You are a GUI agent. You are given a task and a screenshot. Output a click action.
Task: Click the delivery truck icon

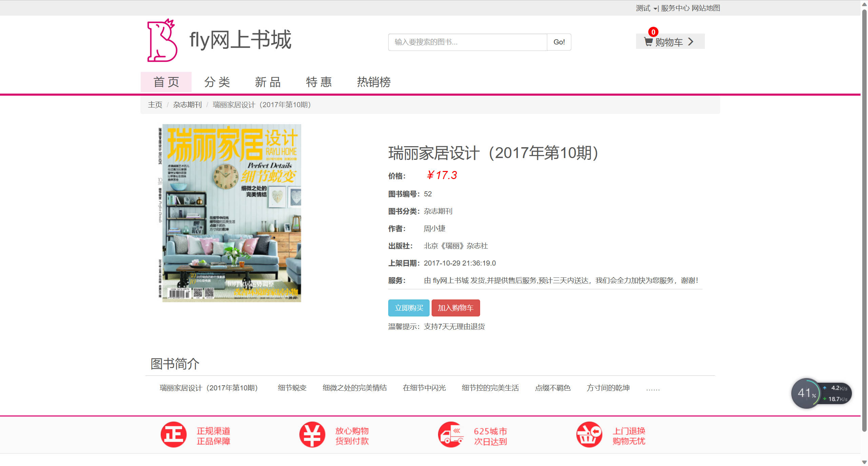click(x=451, y=434)
